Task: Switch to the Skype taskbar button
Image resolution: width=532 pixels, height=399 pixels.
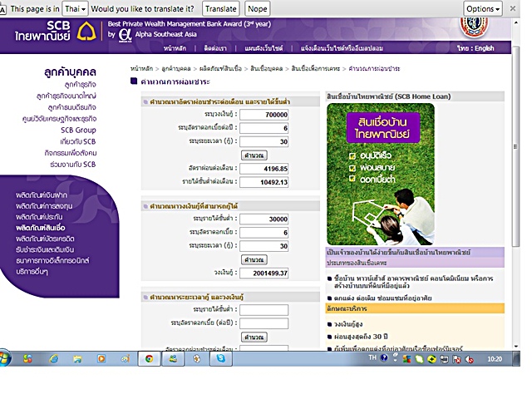Action: tap(221, 358)
